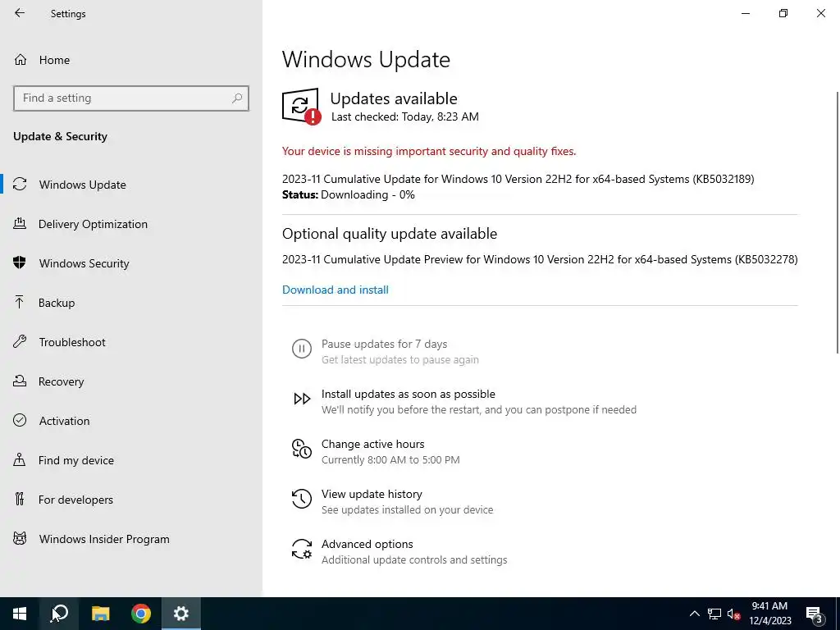This screenshot has width=840, height=630.
Task: Select the Windows Update sync icon in sidebar
Action: 20,185
